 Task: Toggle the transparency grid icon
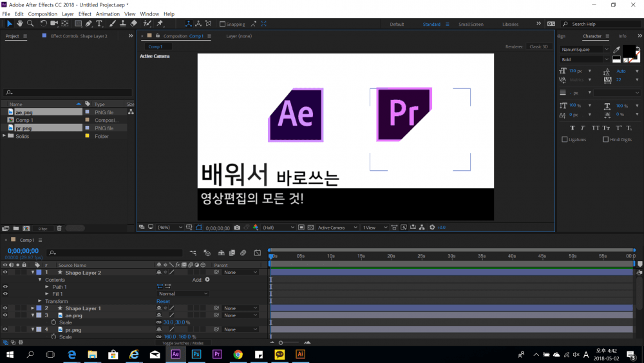(x=310, y=228)
